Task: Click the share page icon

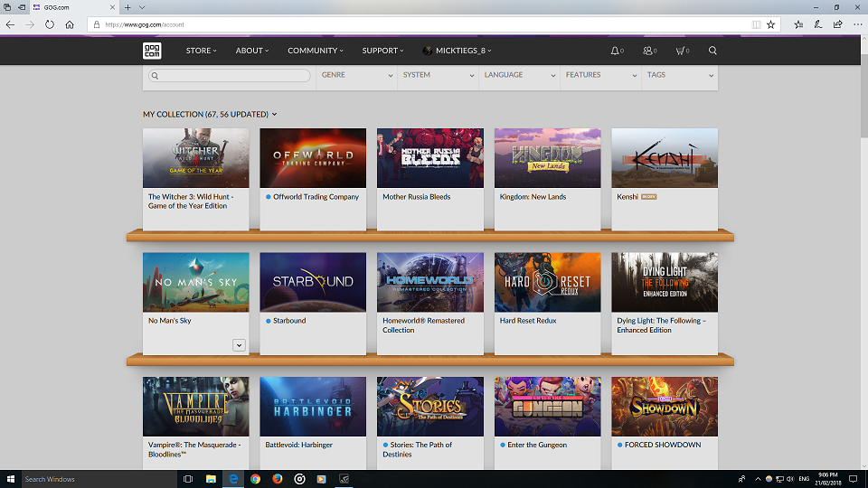Action: (837, 24)
